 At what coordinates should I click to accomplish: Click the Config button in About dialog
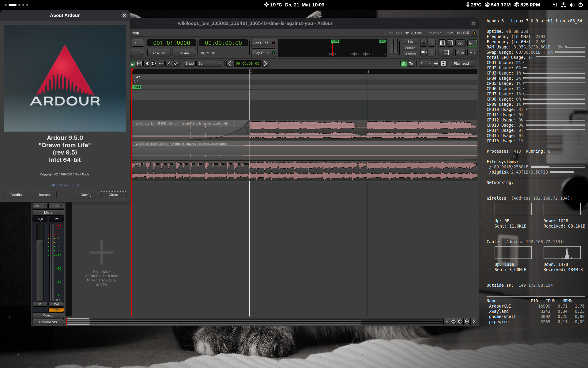(x=86, y=195)
